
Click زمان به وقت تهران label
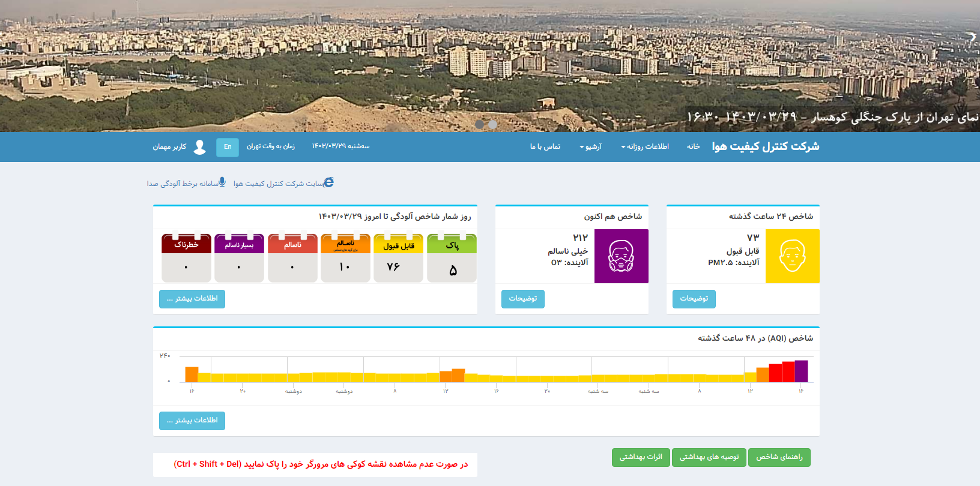271,147
